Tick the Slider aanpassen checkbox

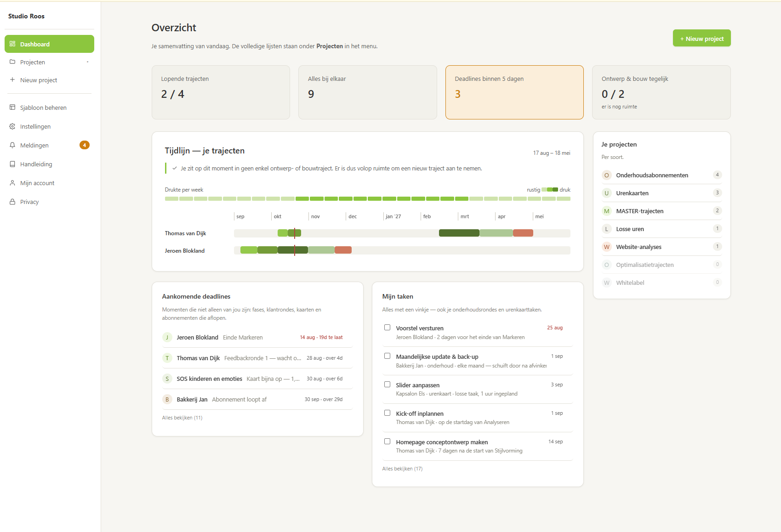coord(388,385)
